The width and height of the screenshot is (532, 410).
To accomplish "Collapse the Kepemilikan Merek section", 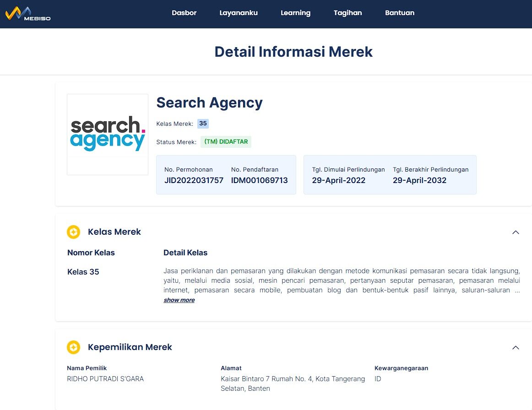I will point(516,348).
